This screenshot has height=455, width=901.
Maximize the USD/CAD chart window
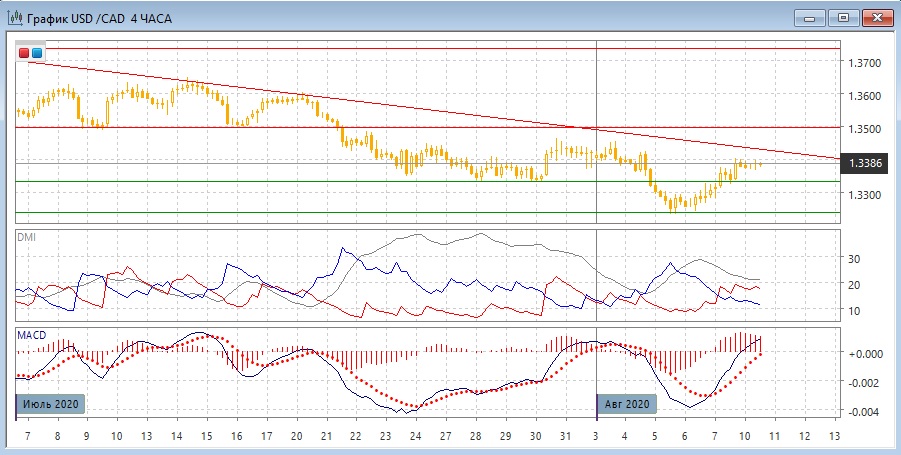pos(843,17)
